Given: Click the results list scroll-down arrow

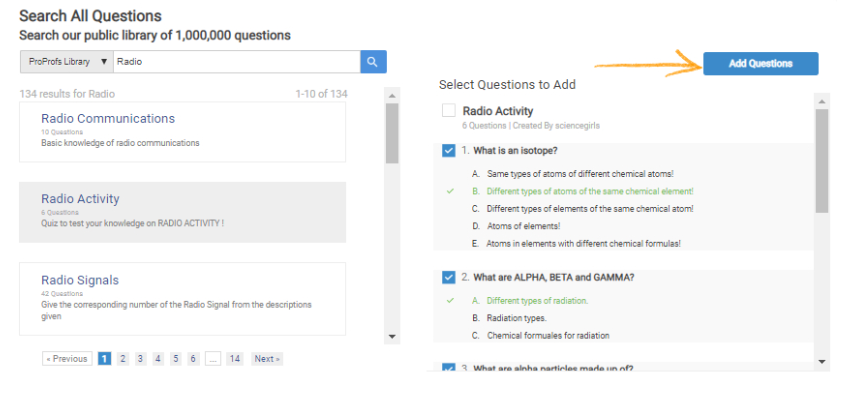Looking at the screenshot, I should 391,337.
